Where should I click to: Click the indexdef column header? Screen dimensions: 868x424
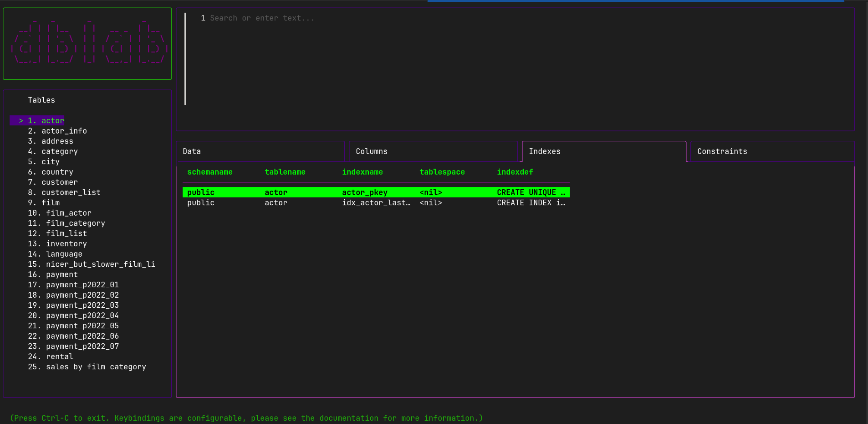pos(515,172)
